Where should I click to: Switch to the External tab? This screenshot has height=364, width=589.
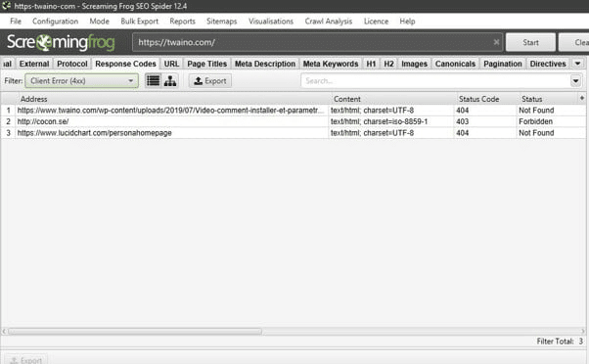34,64
